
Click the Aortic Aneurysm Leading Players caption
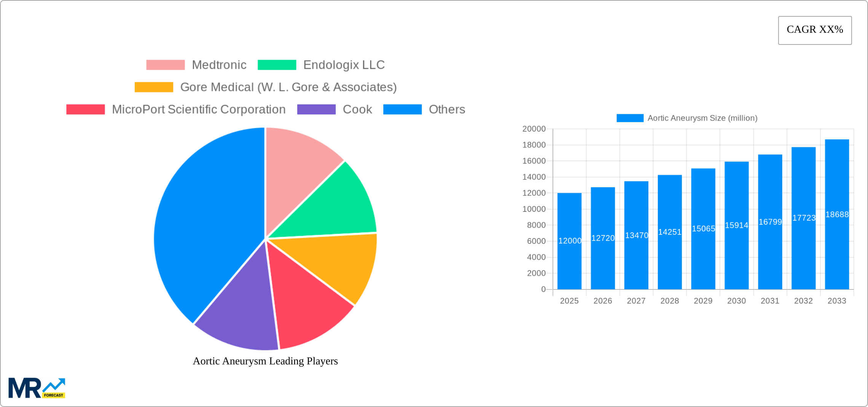coord(265,361)
